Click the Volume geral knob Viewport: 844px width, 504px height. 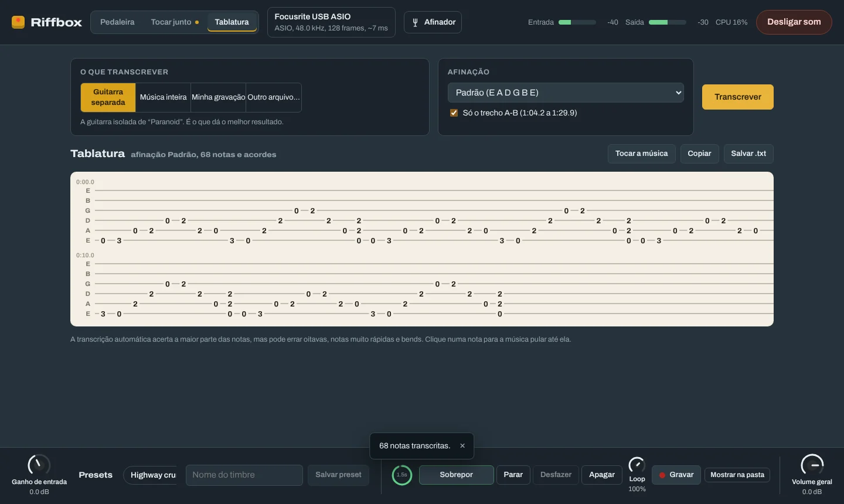[812, 465]
